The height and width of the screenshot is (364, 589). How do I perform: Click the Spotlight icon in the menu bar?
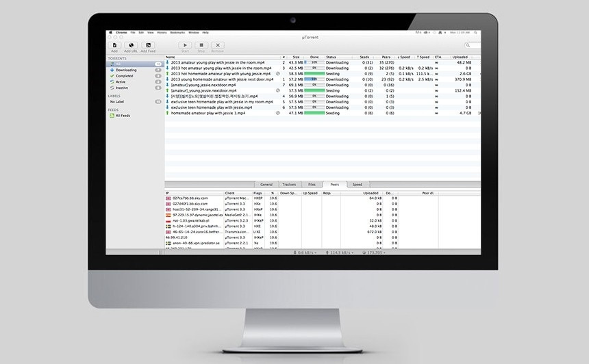click(x=475, y=33)
